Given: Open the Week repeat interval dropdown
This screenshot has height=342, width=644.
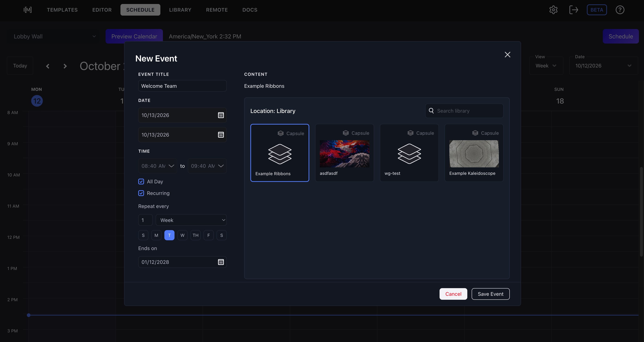Looking at the screenshot, I should (x=191, y=220).
